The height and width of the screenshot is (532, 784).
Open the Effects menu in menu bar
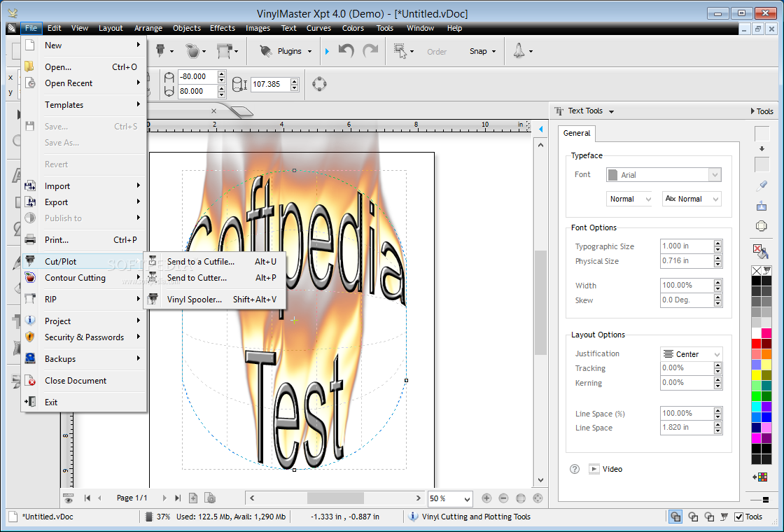(x=223, y=28)
